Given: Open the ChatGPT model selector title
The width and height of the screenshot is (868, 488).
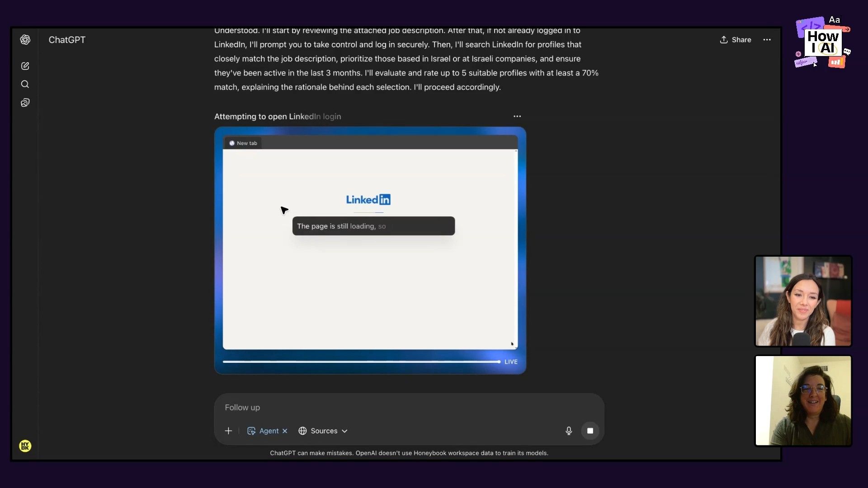Looking at the screenshot, I should [x=67, y=40].
